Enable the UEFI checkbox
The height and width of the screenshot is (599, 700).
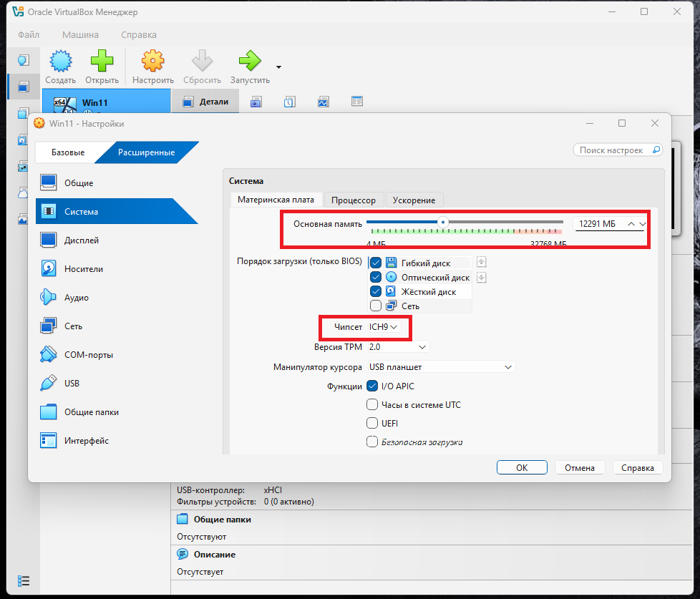point(372,423)
